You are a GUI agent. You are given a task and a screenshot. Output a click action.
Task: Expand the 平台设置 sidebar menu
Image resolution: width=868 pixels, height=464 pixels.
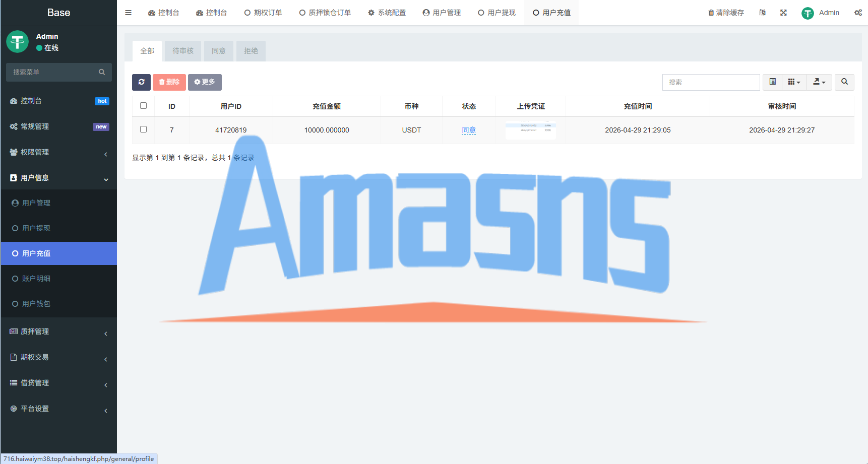[x=59, y=409]
